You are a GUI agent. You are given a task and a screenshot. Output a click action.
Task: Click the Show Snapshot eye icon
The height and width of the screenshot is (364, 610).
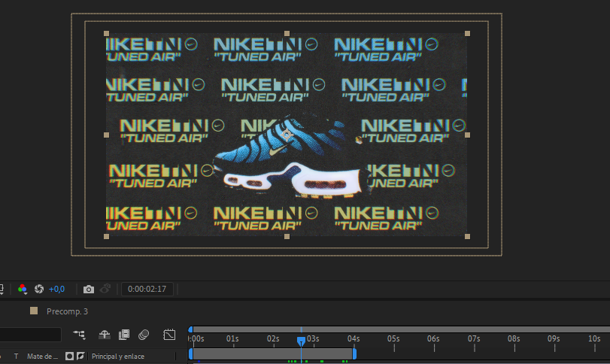point(105,289)
